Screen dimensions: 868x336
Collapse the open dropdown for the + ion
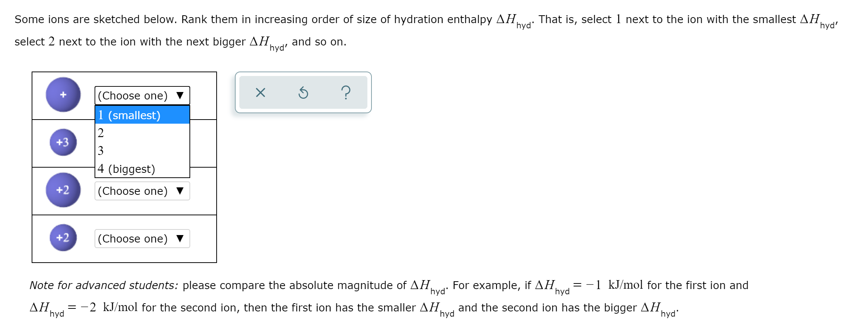142,95
